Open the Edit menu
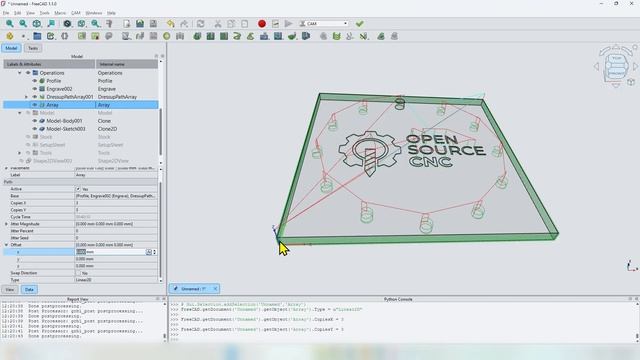The width and height of the screenshot is (640, 360). [x=18, y=13]
